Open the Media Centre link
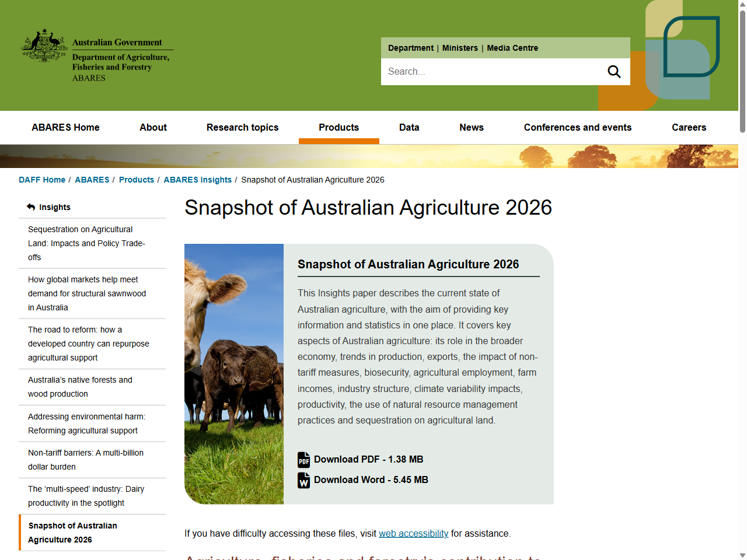The height and width of the screenshot is (560, 747). pos(512,48)
